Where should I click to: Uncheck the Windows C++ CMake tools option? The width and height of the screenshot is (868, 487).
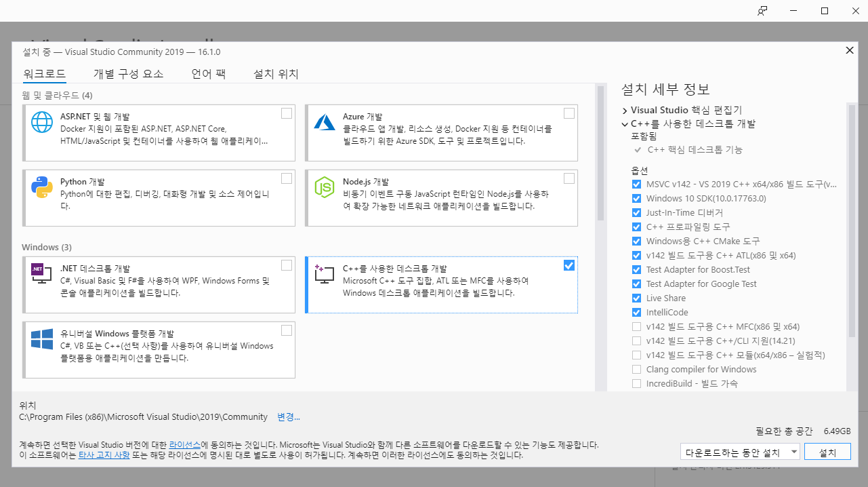[636, 241]
